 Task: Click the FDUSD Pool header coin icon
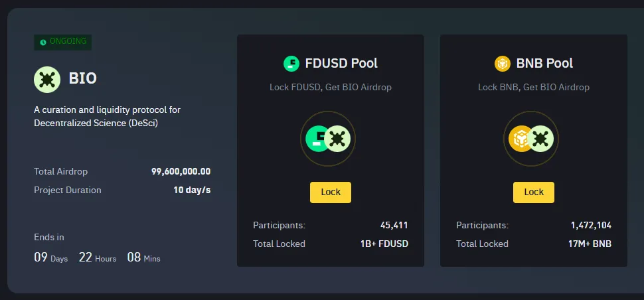[x=291, y=64]
